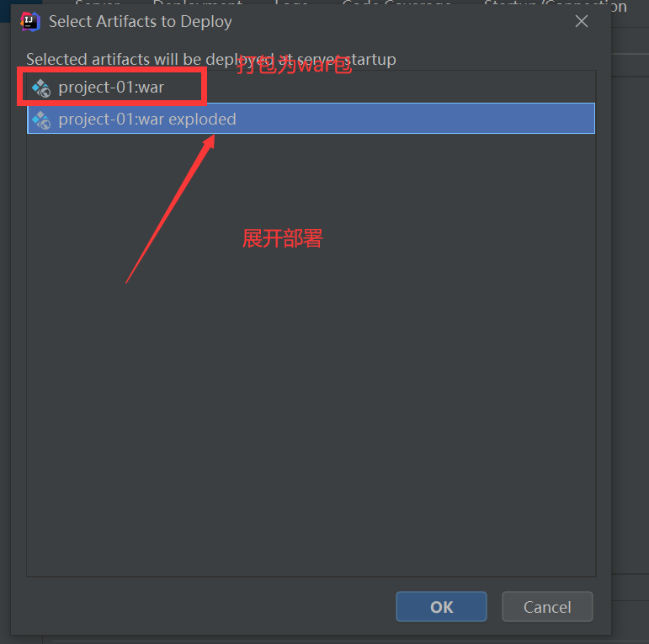Image resolution: width=649 pixels, height=644 pixels.
Task: Open the Deployment tab behind dialog
Action: [x=198, y=3]
